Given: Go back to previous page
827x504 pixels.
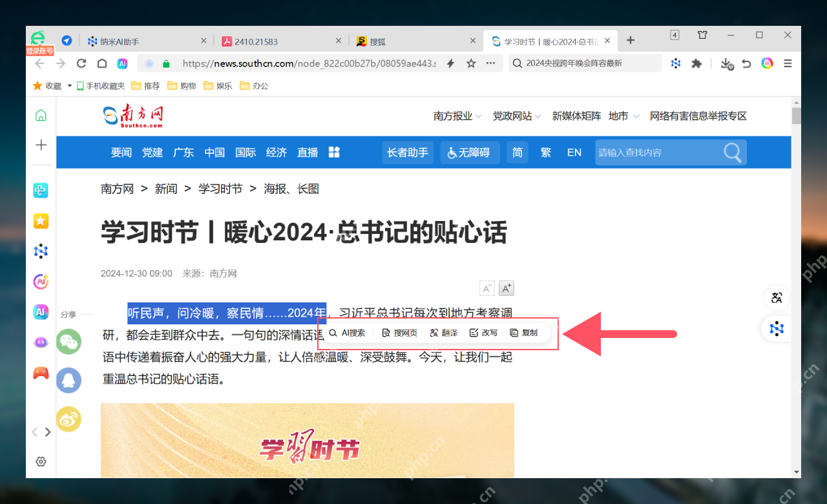Looking at the screenshot, I should point(39,63).
